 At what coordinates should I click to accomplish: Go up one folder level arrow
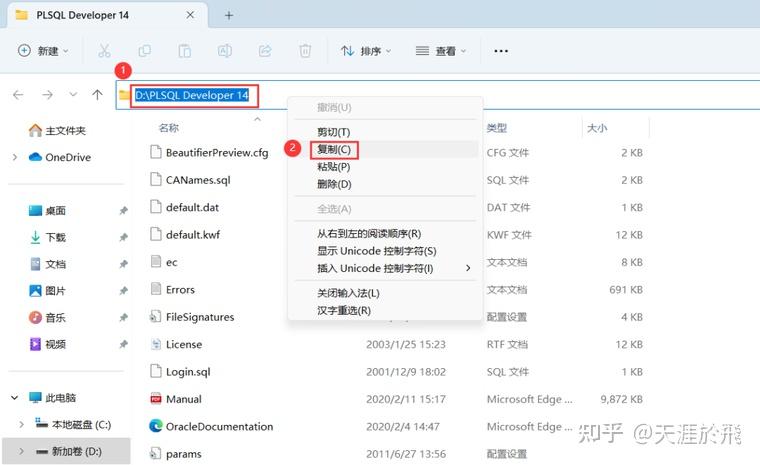point(97,95)
